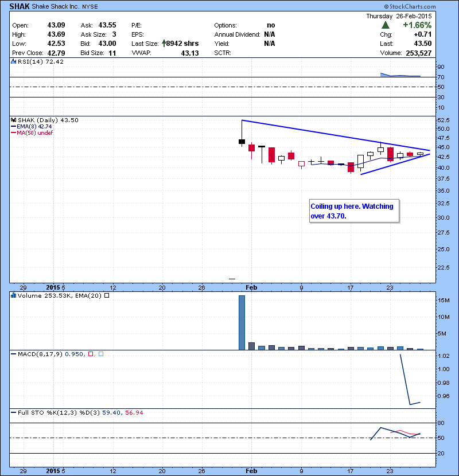The image size is (459, 476).
Task: Click the stochastic %D value 56.94
Action: point(134,412)
